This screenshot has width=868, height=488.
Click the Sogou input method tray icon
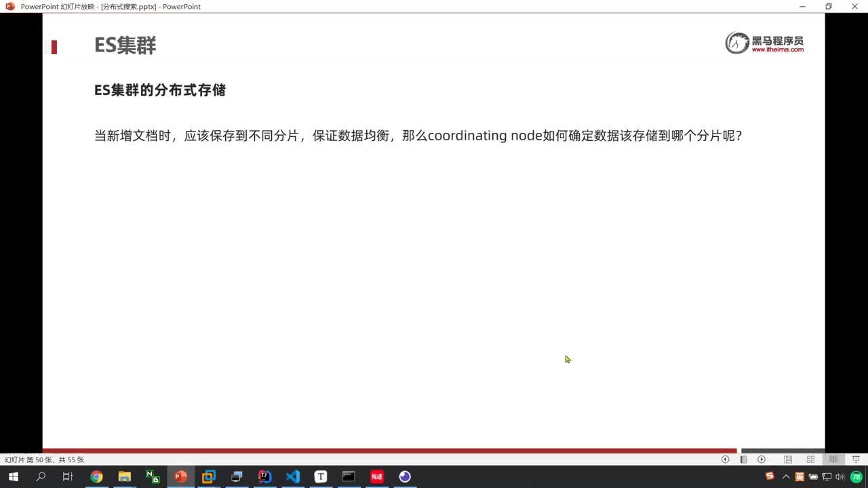[770, 476]
